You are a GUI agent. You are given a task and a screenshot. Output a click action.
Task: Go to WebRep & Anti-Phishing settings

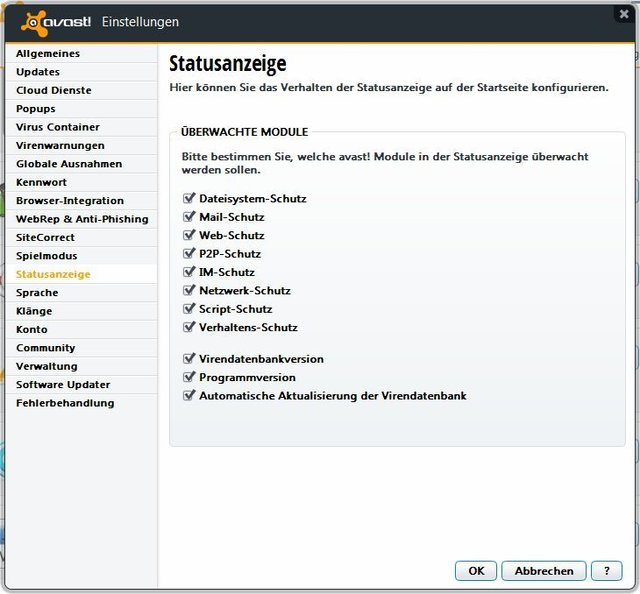tap(81, 219)
